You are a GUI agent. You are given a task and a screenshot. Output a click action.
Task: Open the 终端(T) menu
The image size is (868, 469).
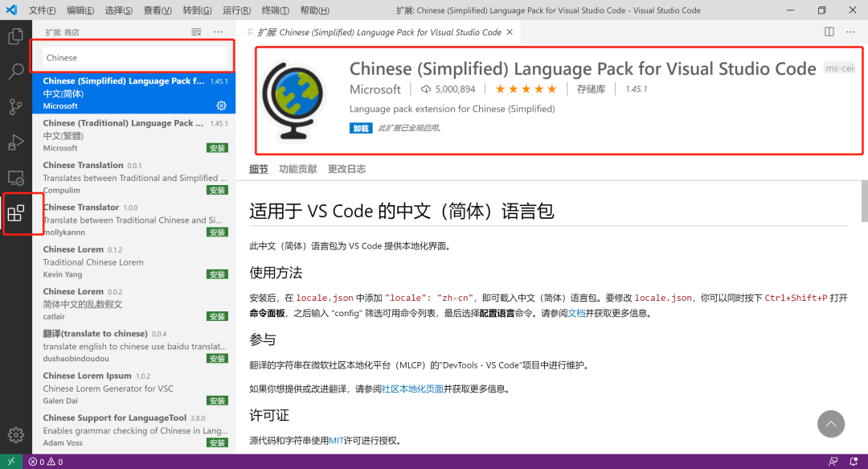pyautogui.click(x=276, y=10)
